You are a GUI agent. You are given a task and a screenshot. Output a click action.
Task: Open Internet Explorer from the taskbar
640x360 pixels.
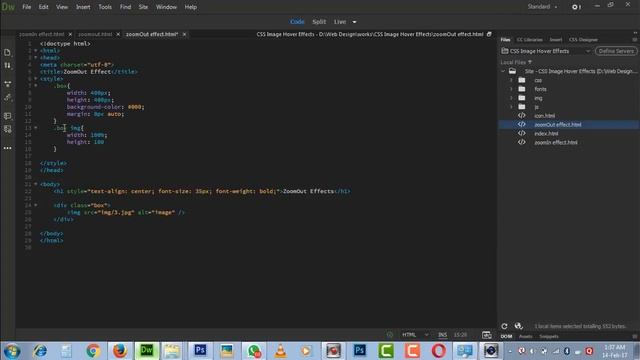pos(40,351)
